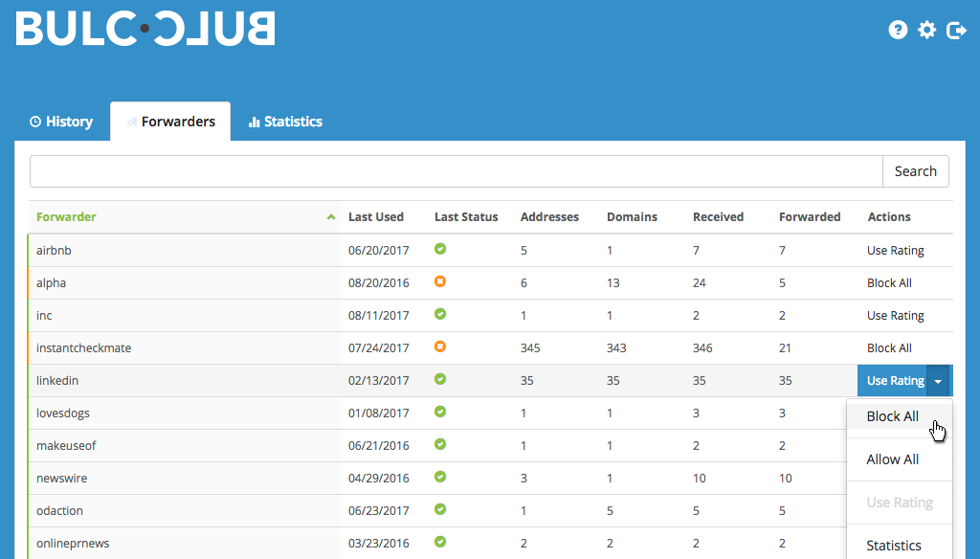Select alpha forwarder name
The image size is (980, 559).
click(51, 283)
